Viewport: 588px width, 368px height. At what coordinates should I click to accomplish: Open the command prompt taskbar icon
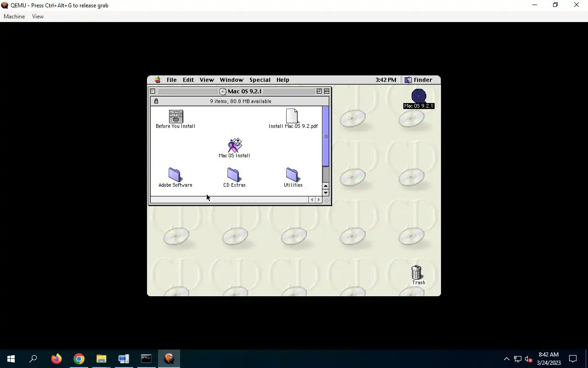[x=146, y=359]
